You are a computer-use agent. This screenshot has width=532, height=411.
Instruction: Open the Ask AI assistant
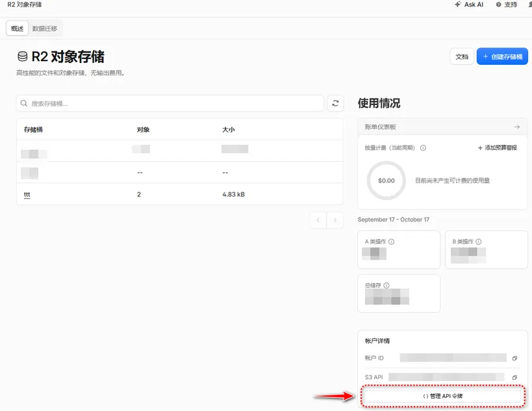point(469,5)
